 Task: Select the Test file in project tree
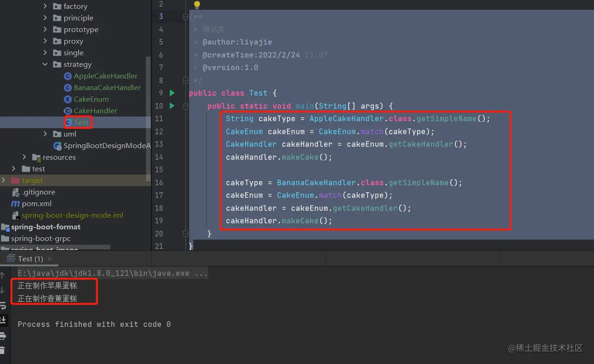click(81, 123)
